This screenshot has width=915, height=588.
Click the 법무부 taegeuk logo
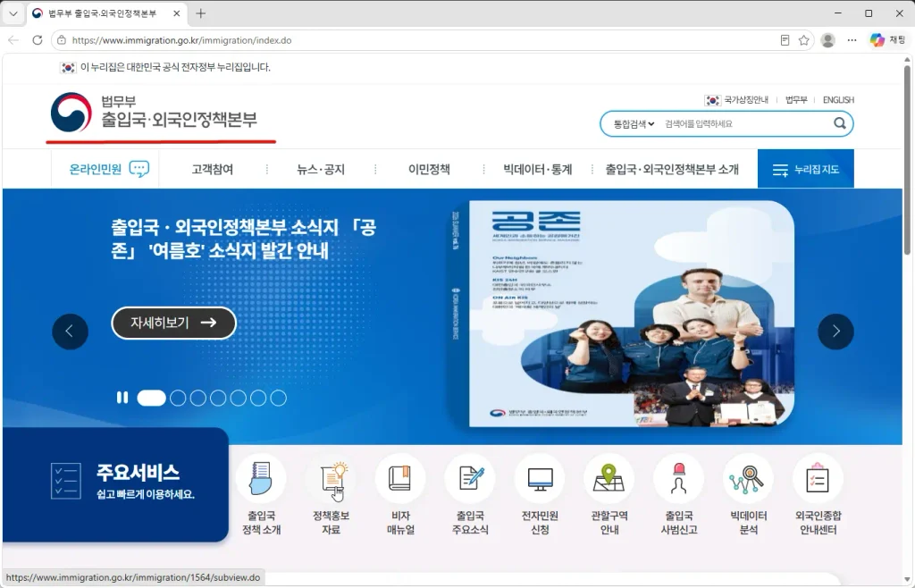click(x=71, y=113)
